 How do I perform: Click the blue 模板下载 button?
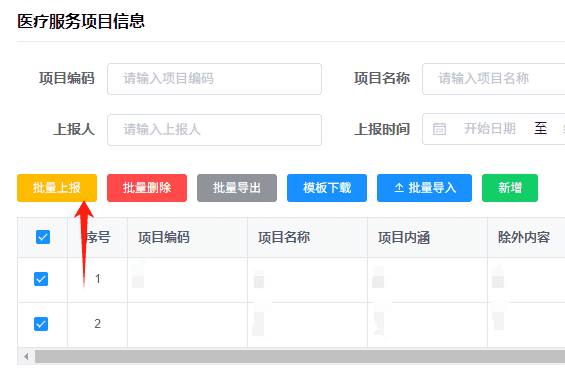click(x=327, y=188)
